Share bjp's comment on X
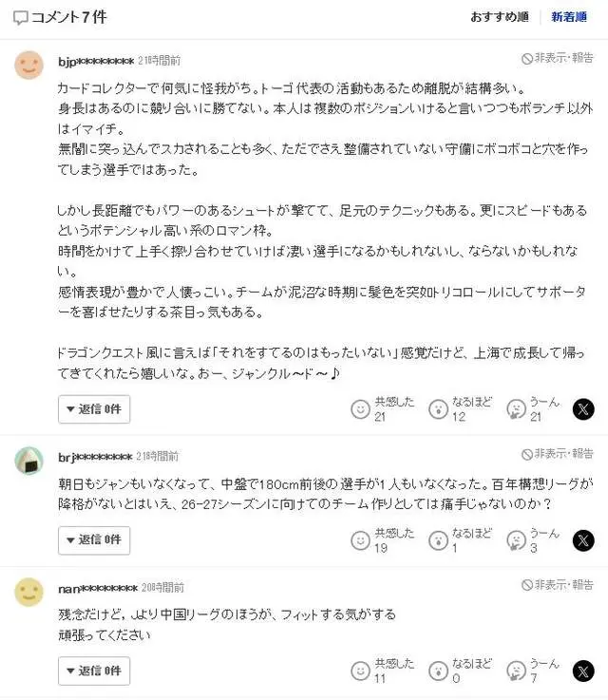Image resolution: width=608 pixels, height=700 pixels. coord(583,409)
